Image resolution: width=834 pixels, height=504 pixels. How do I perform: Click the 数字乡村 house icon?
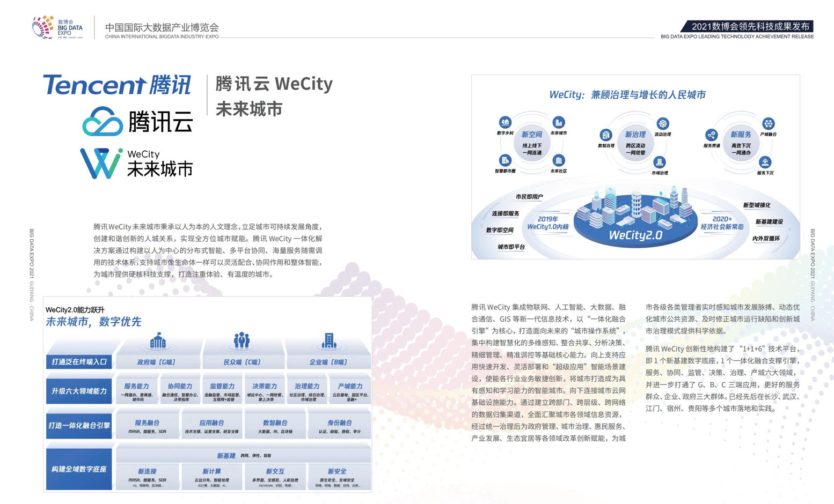point(505,122)
